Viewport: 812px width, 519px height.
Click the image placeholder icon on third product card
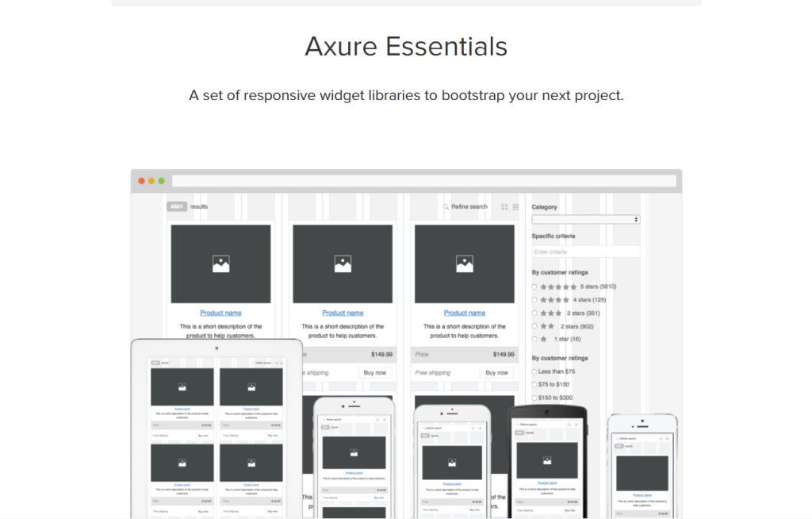click(x=465, y=263)
